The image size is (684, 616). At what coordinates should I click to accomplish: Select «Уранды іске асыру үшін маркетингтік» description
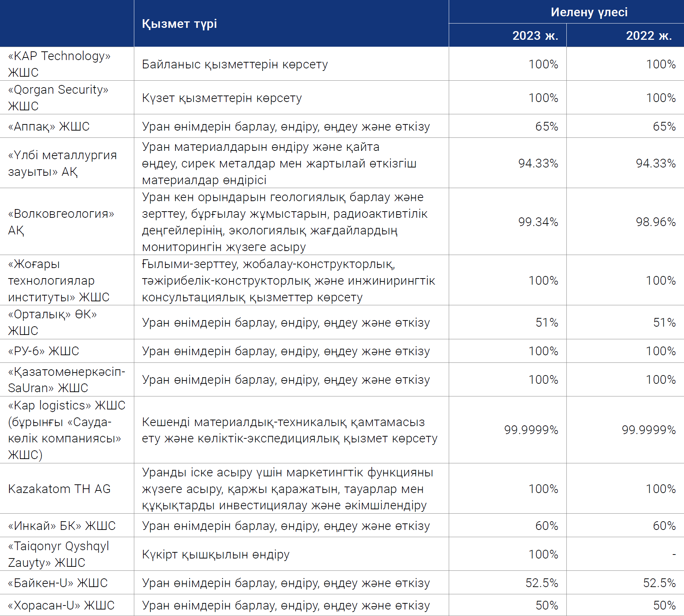[288, 489]
